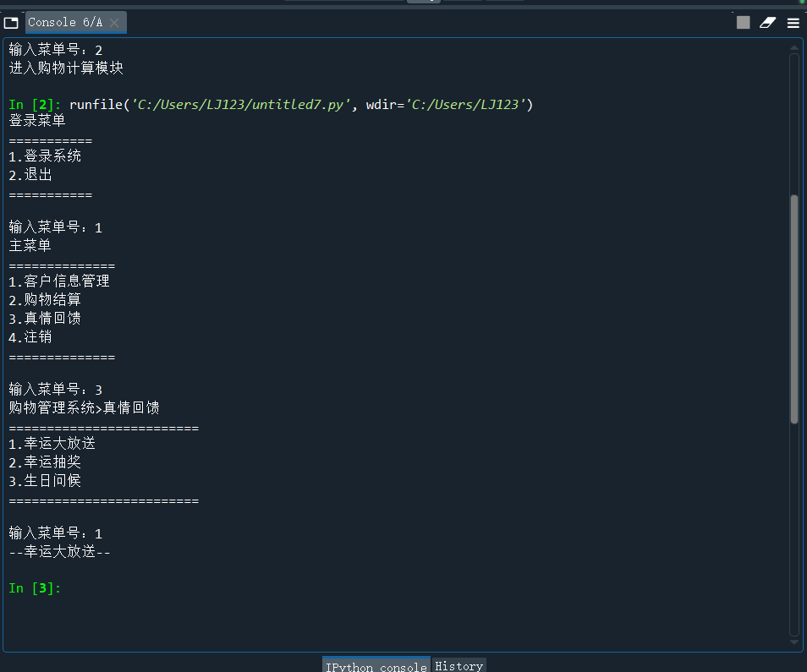
Task: Select the IPython console tab at bottom
Action: tap(376, 665)
